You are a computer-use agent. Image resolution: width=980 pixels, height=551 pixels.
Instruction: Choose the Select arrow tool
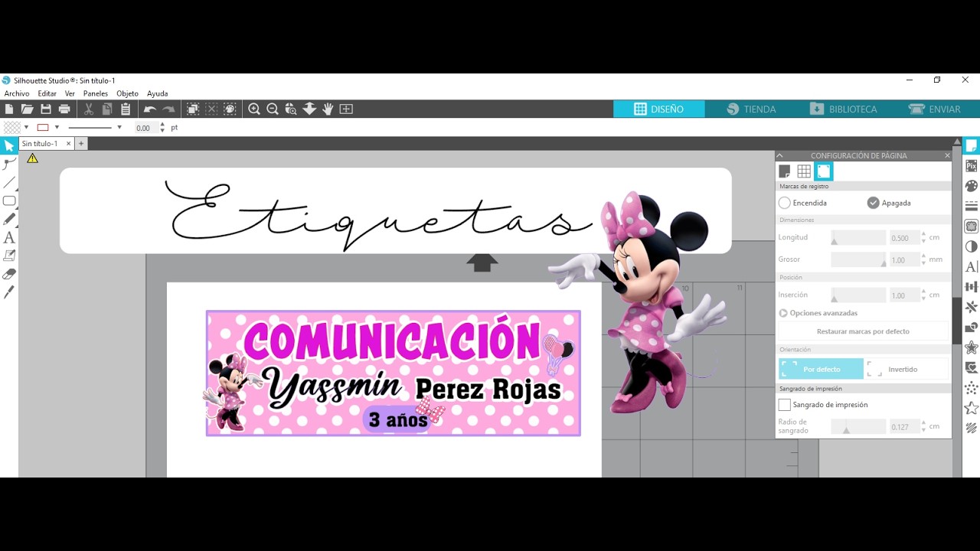coord(9,145)
